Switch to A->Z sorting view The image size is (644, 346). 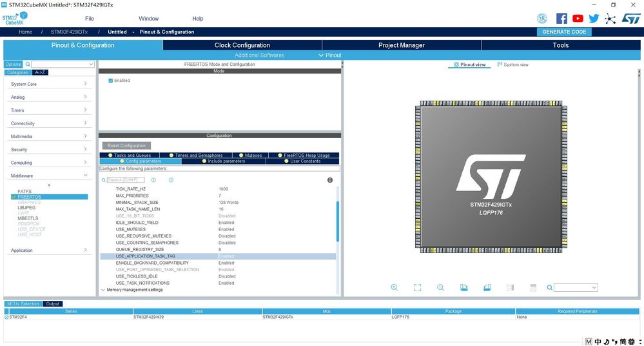40,72
